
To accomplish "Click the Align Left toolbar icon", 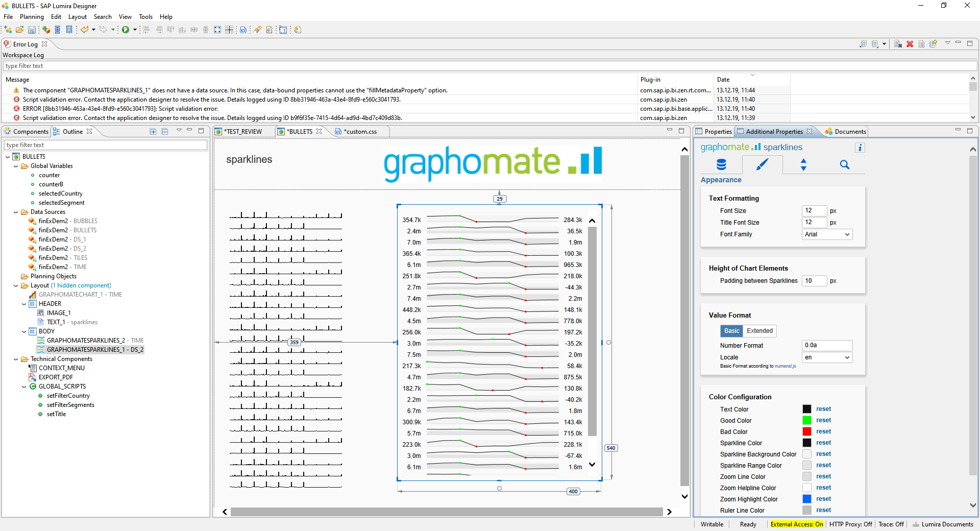I will pyautogui.click(x=146, y=30).
